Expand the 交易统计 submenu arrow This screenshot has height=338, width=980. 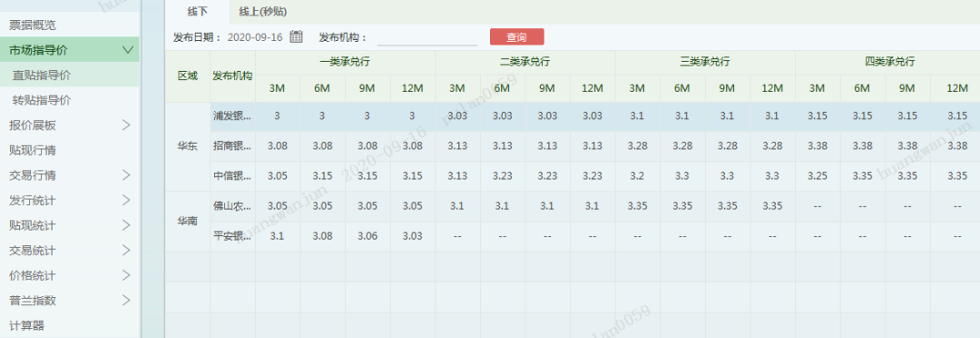(127, 251)
